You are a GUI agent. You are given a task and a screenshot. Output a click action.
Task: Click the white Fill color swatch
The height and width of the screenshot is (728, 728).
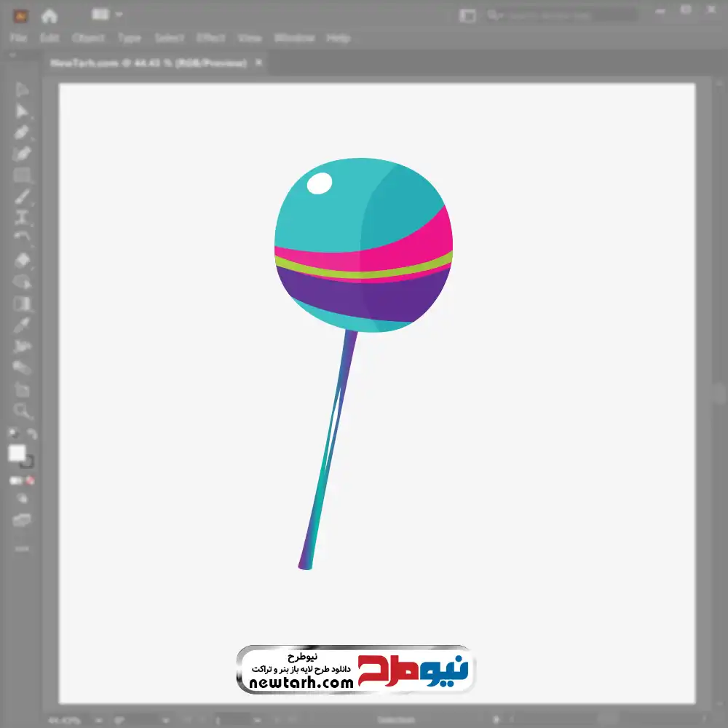17,454
